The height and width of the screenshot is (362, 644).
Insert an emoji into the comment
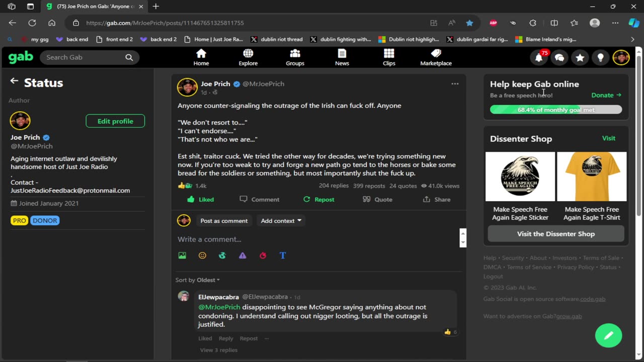click(x=202, y=255)
